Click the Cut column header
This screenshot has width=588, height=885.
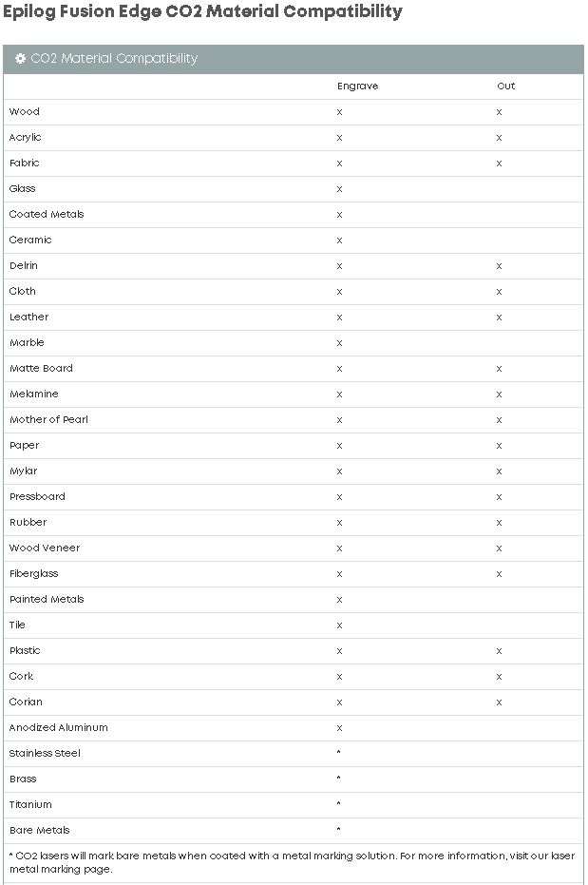click(x=505, y=87)
